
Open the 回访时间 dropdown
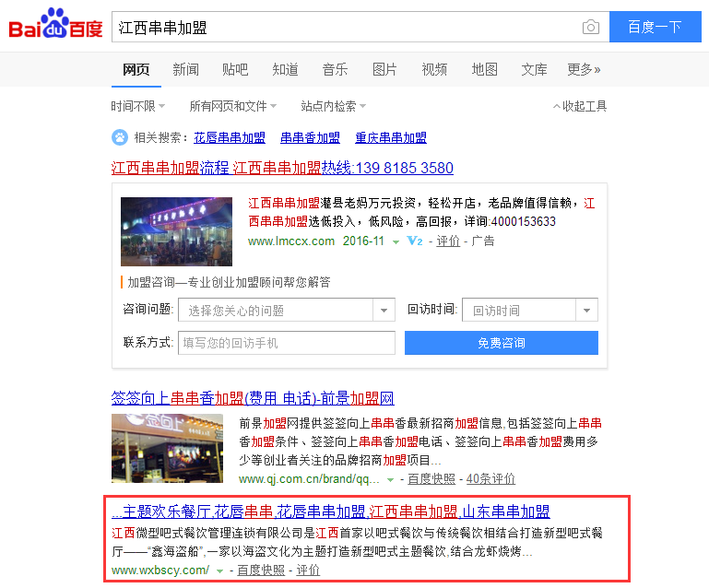(529, 311)
